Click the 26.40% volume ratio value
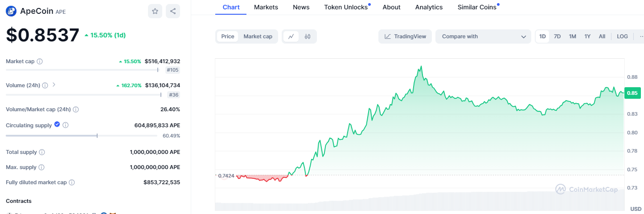 point(170,109)
